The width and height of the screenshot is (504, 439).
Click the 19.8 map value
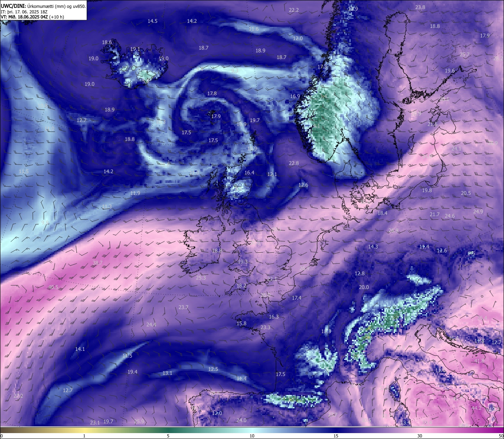coord(427,190)
